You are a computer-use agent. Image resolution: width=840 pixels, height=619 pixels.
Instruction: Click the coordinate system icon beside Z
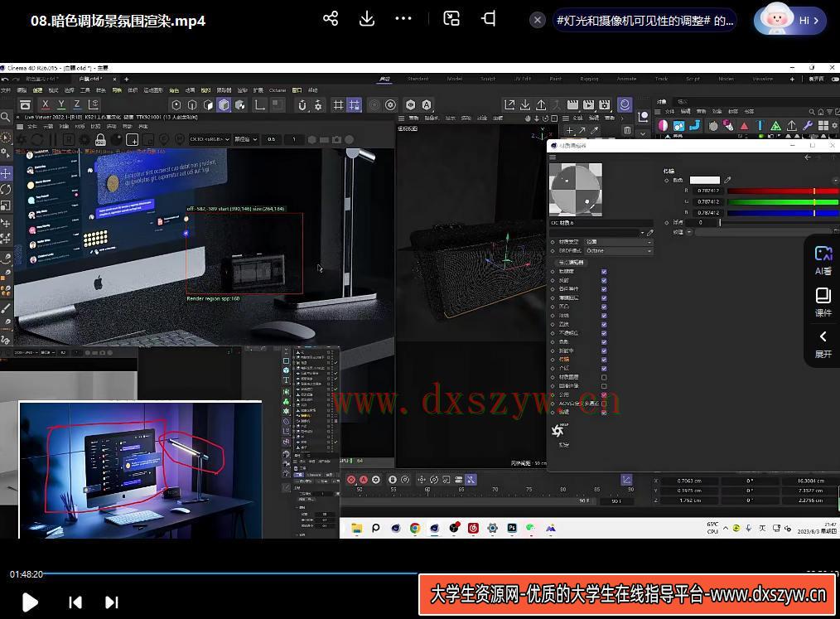[94, 104]
